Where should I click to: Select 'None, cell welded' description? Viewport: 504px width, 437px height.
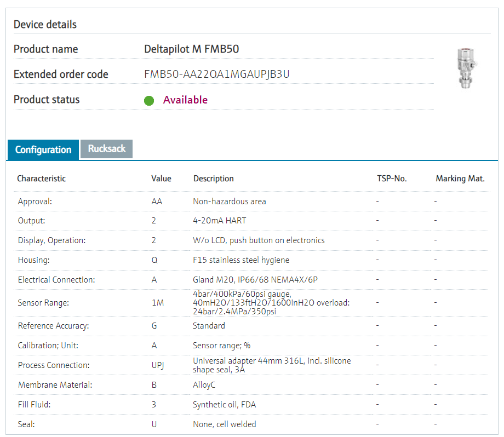[225, 424]
